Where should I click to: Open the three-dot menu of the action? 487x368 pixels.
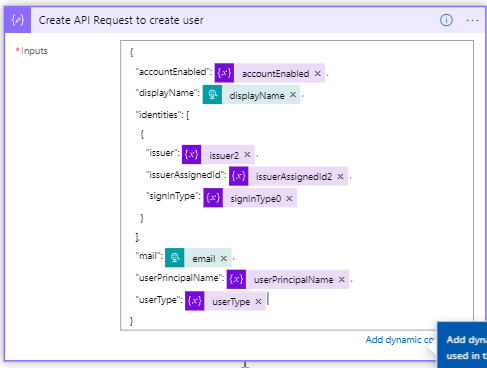(x=472, y=21)
